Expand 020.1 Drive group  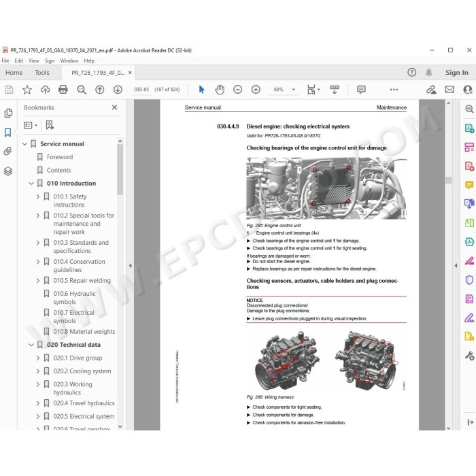point(37,358)
